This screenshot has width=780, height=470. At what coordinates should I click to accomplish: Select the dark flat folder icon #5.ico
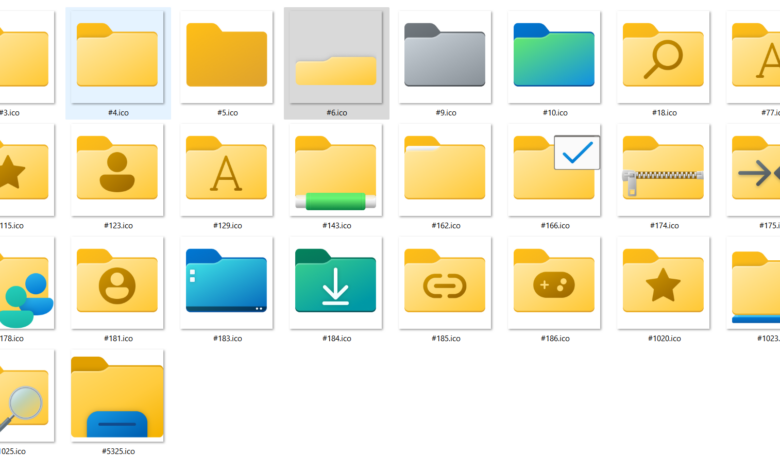(227, 57)
